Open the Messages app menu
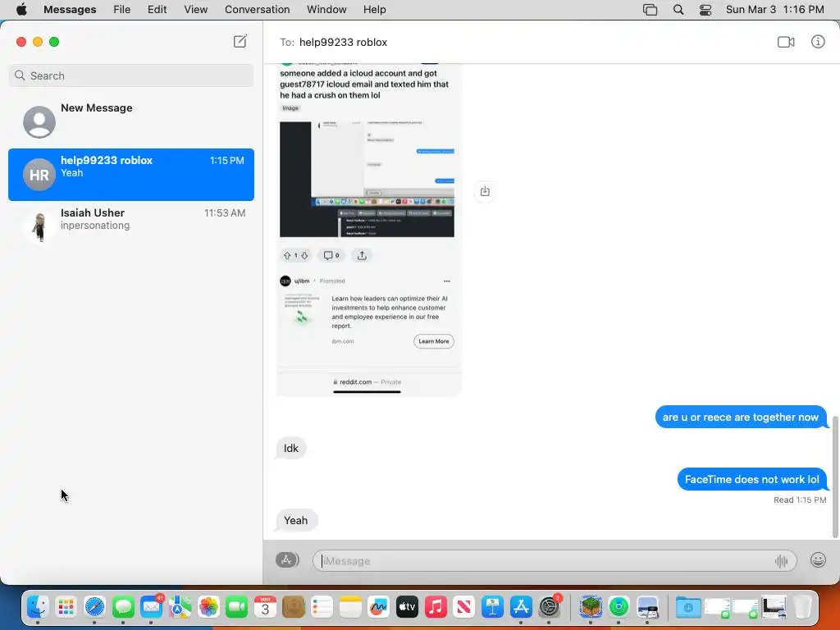Image resolution: width=840 pixels, height=630 pixels. pyautogui.click(x=70, y=10)
